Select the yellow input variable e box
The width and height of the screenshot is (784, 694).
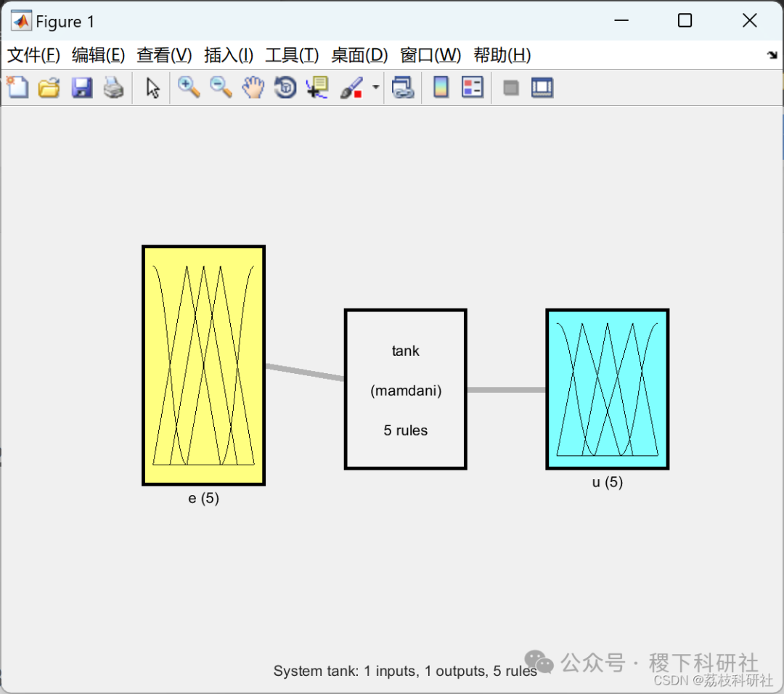click(203, 365)
